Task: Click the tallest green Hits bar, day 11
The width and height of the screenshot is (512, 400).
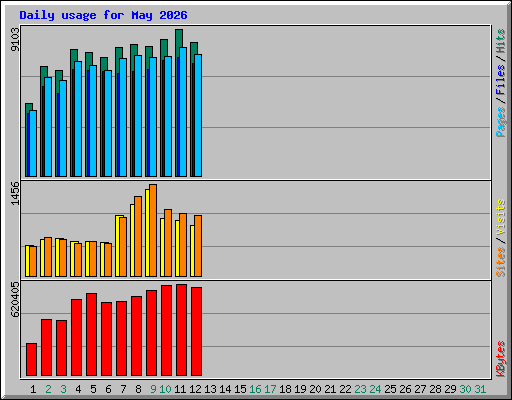Action: click(x=179, y=38)
